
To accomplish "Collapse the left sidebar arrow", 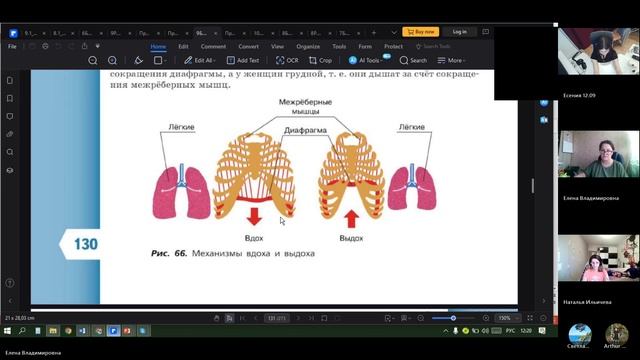I will (10, 301).
